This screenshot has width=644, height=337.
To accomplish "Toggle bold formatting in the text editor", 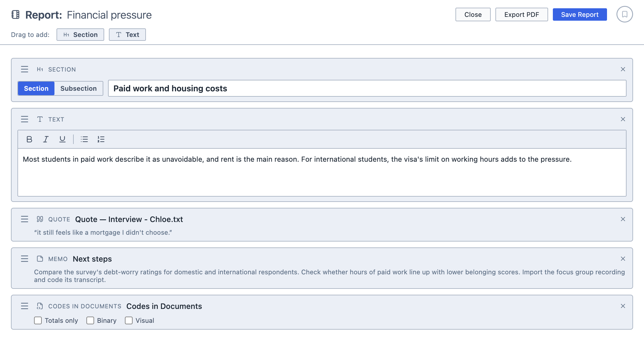I will tap(29, 139).
